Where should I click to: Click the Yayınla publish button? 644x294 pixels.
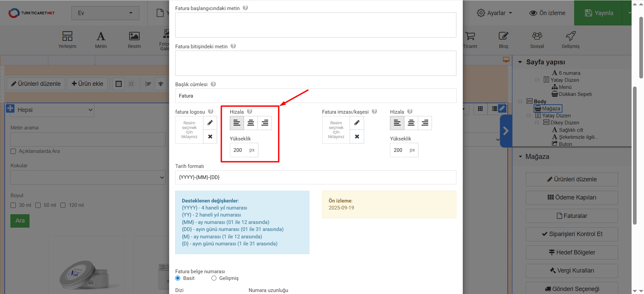point(599,13)
